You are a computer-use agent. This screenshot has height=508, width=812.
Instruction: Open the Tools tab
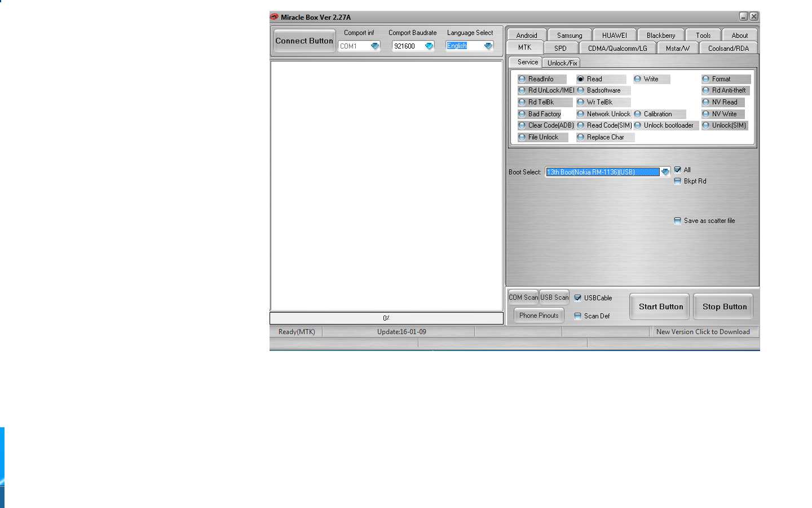[703, 35]
